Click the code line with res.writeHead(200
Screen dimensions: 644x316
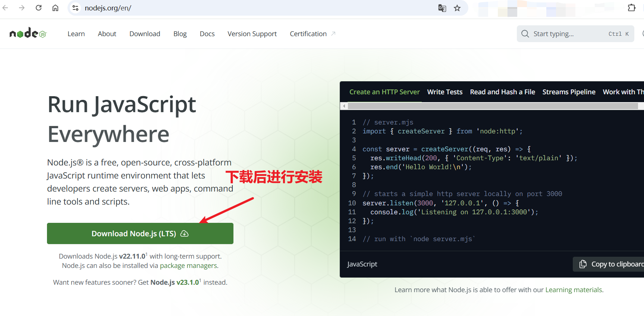click(x=474, y=158)
